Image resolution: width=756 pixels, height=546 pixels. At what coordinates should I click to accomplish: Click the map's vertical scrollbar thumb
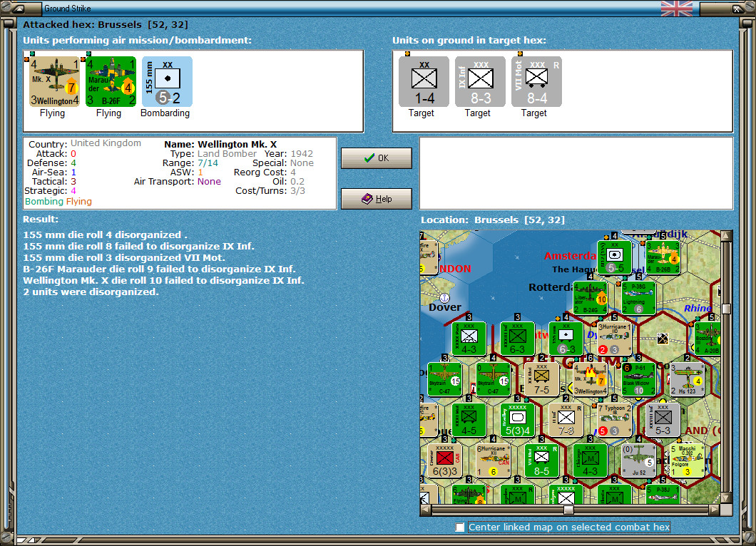pos(726,309)
